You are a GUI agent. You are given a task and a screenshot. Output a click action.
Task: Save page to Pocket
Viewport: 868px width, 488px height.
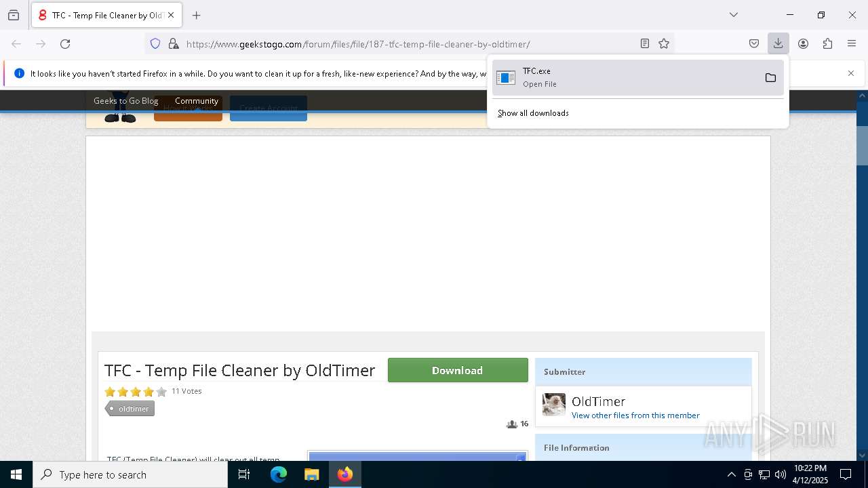click(x=754, y=44)
